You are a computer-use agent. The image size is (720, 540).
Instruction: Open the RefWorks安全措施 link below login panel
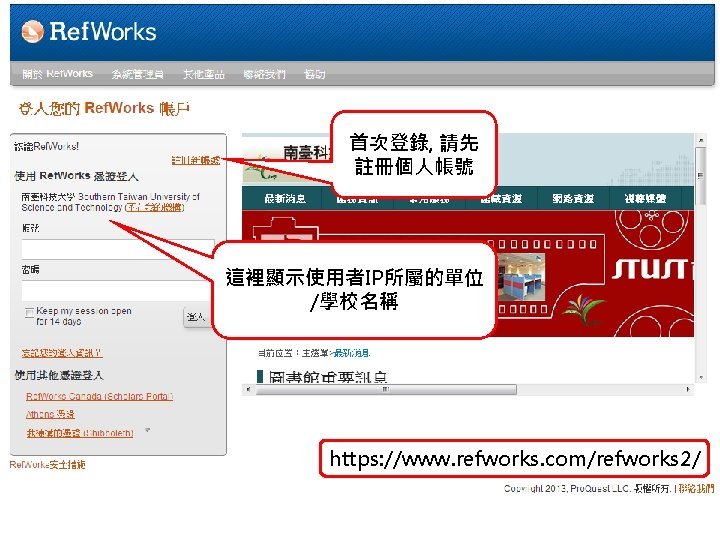click(x=47, y=465)
